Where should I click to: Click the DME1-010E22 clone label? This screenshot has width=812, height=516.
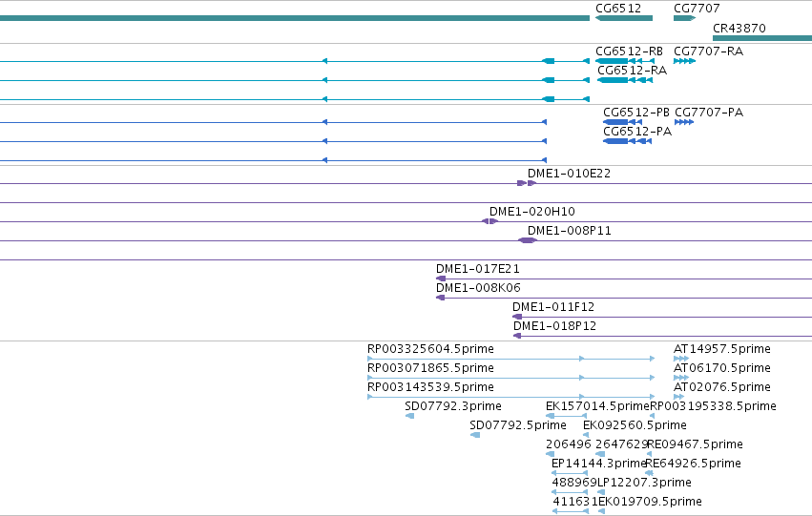(x=569, y=174)
